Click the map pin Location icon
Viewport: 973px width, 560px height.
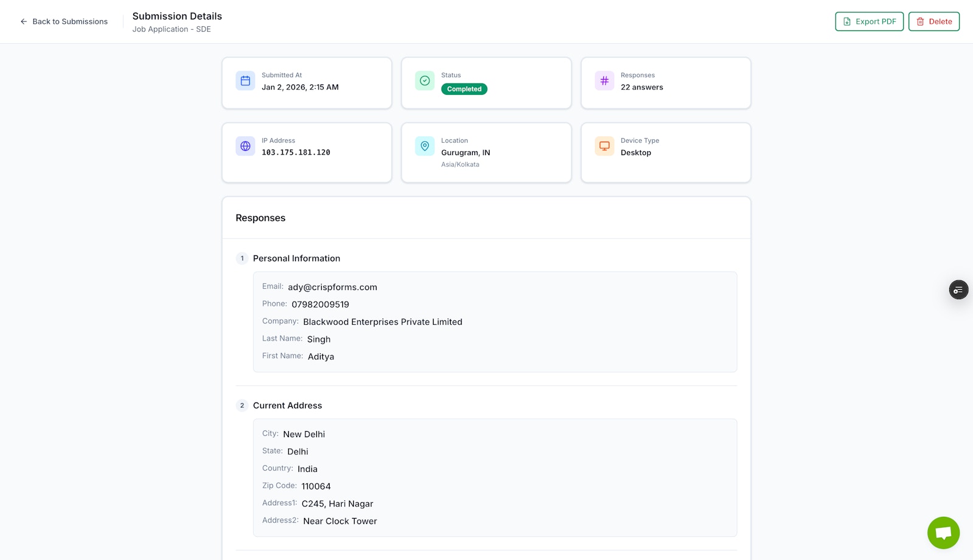coord(425,146)
